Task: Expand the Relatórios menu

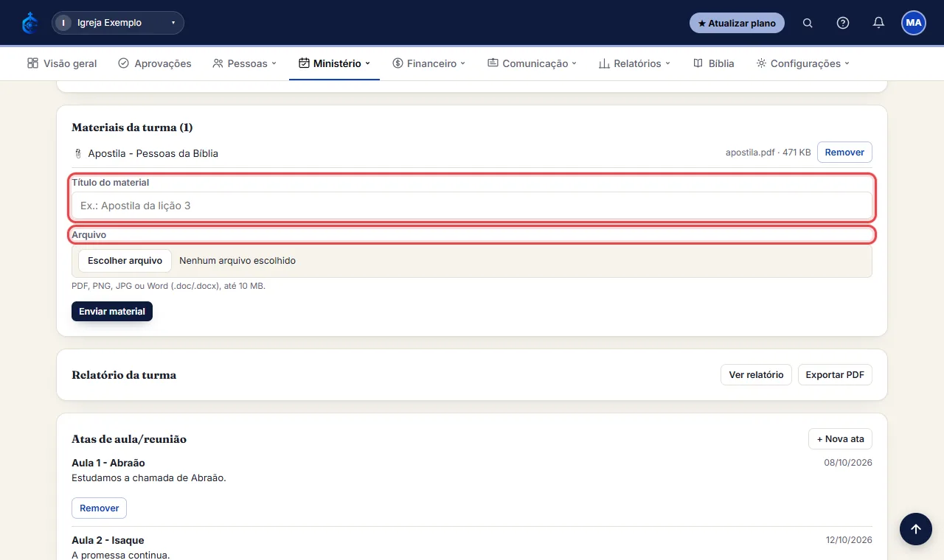Action: (x=634, y=63)
